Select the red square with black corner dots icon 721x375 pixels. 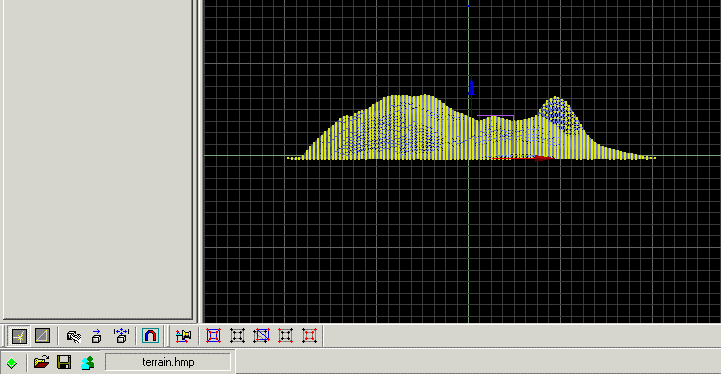point(309,336)
